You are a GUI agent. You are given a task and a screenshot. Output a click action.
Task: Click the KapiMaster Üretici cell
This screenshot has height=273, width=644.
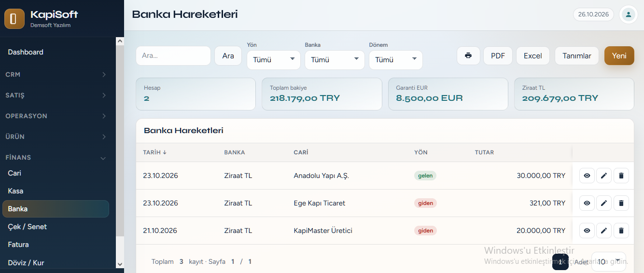point(323,231)
